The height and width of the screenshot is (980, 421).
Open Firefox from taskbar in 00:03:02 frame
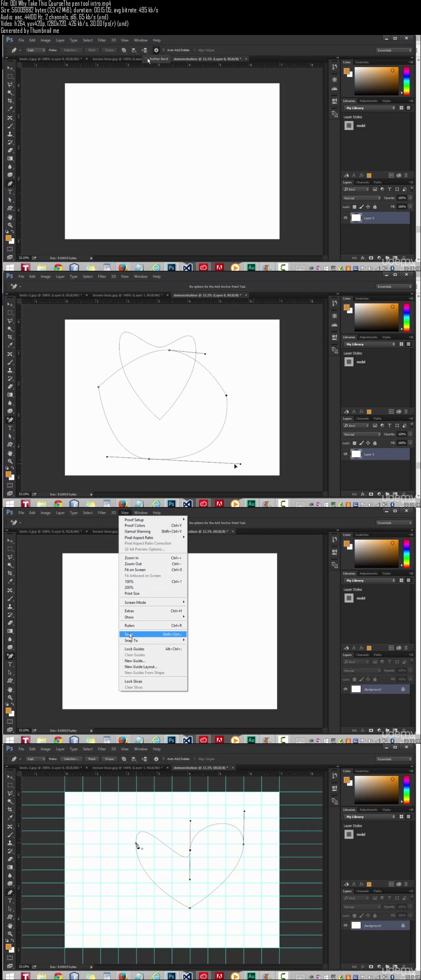(123, 267)
